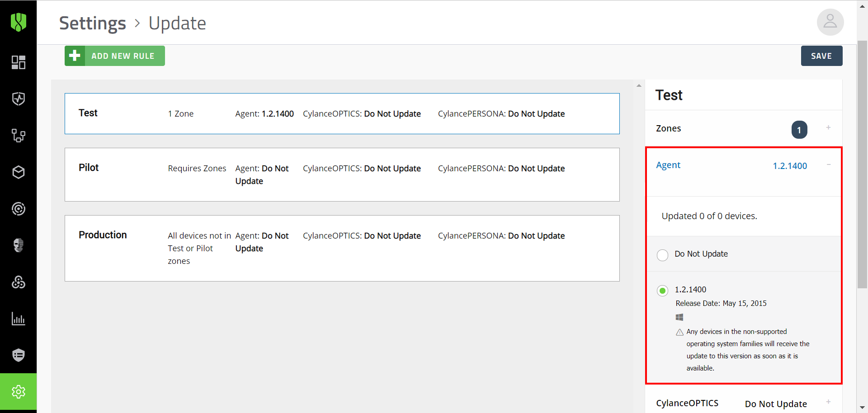The image size is (868, 413).
Task: Click CylancePERSONA value in Production rule
Action: 536,236
